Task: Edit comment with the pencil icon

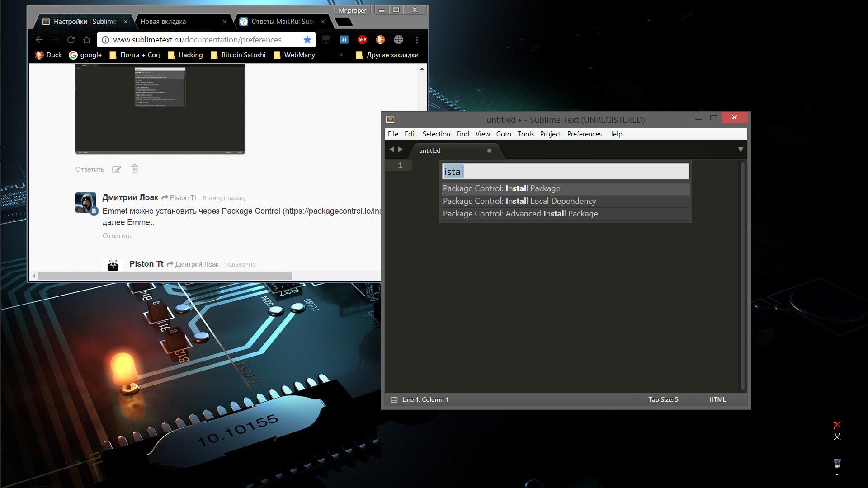Action: coord(117,169)
